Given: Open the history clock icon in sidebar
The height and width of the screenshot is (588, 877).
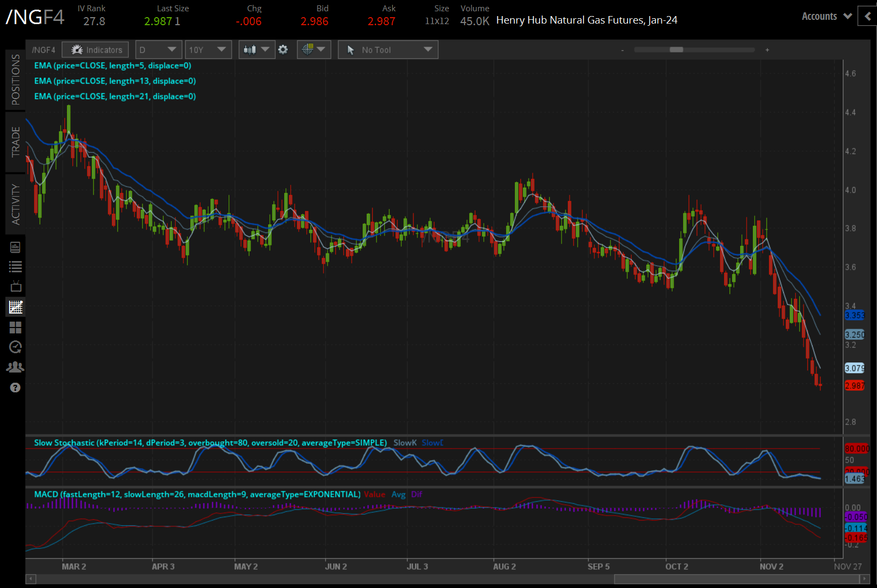Looking at the screenshot, I should click(x=15, y=347).
